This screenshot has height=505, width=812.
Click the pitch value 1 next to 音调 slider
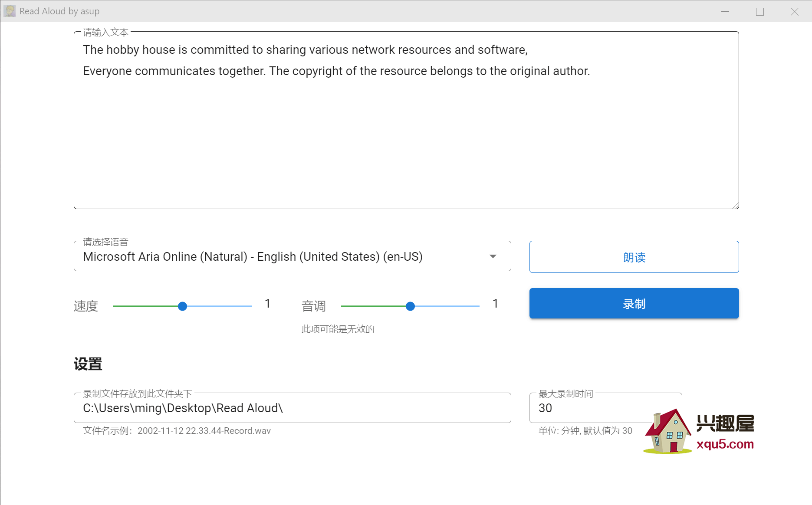495,304
